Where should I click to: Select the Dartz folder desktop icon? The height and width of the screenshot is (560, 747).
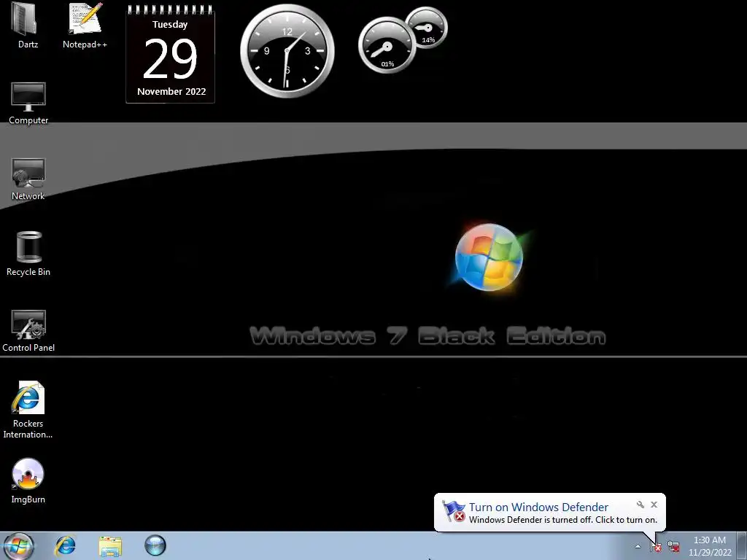(x=28, y=26)
